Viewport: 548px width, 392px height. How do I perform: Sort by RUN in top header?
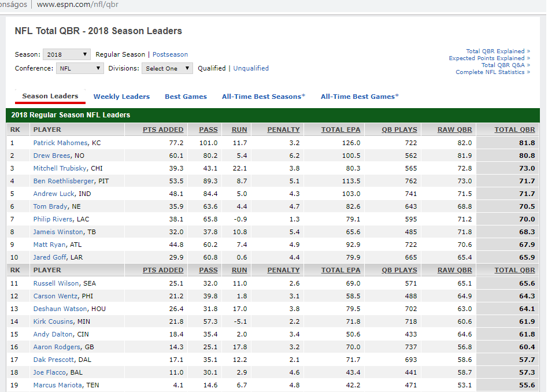(239, 130)
